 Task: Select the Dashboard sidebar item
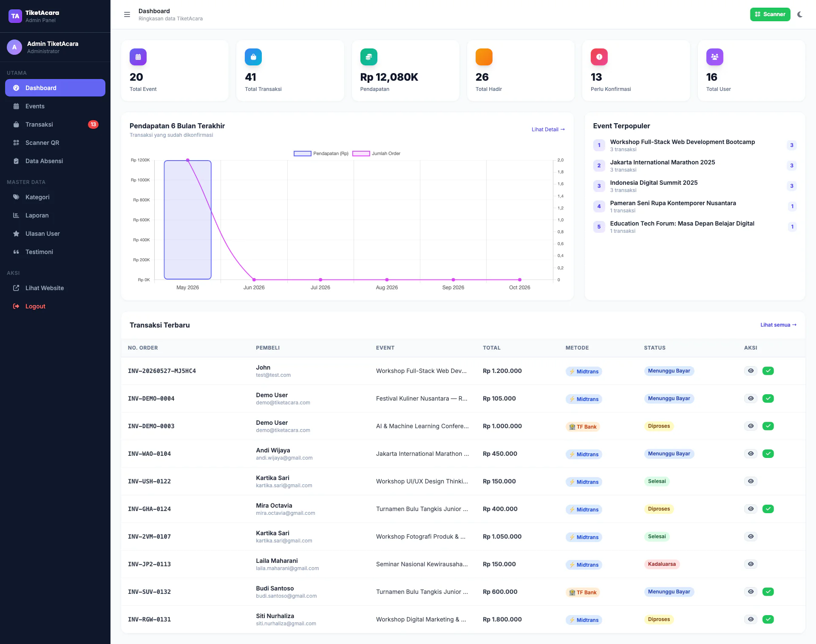[x=55, y=88]
